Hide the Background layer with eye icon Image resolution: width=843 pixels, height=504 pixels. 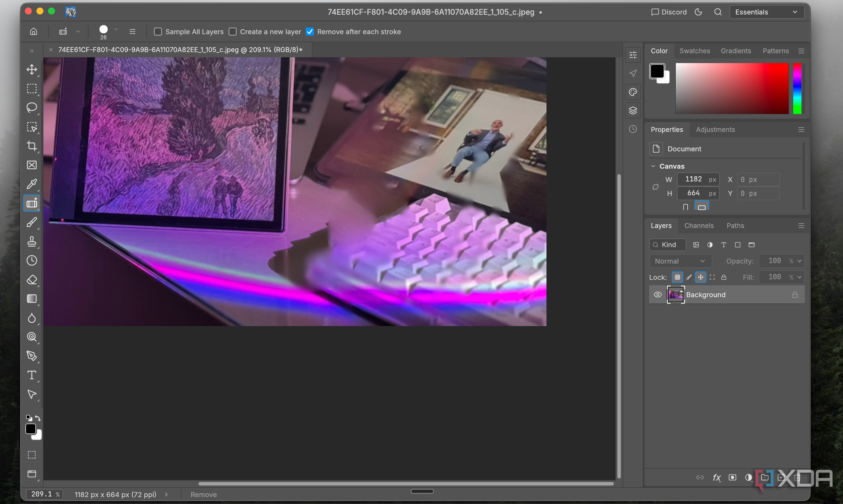[x=658, y=295]
